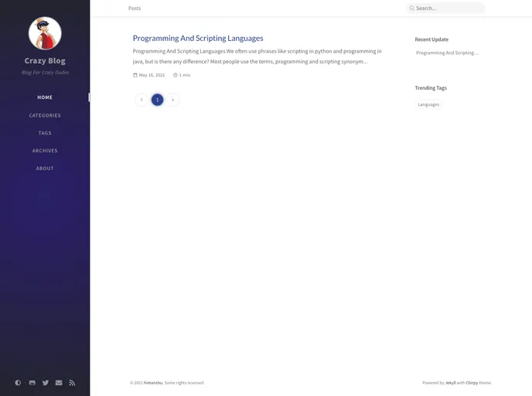Go to the next page arrow

[173, 100]
